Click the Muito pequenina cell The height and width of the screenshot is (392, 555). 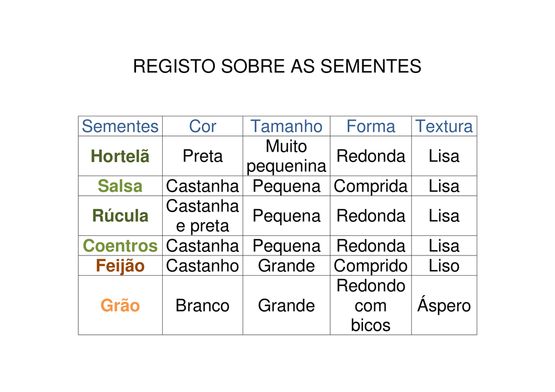[286, 157]
